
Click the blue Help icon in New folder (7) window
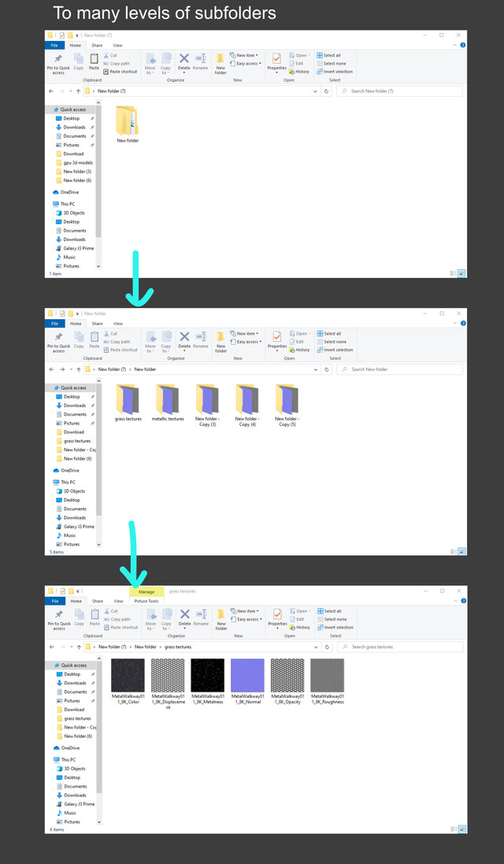tap(463, 45)
